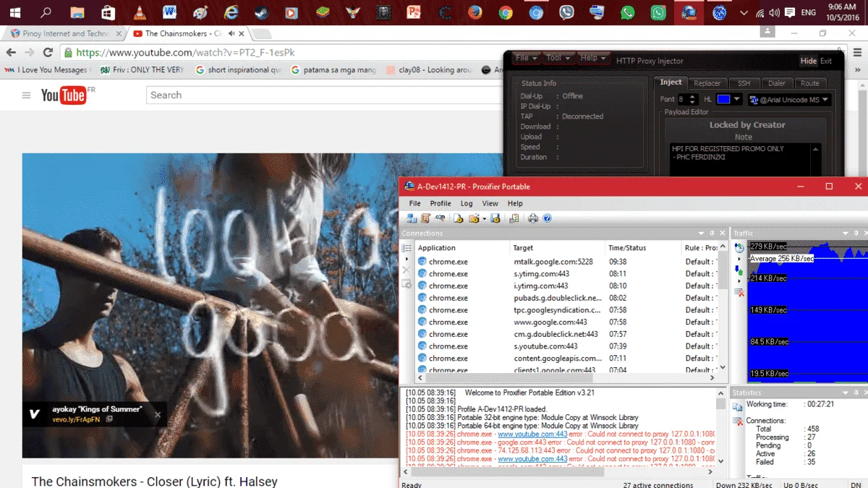Click the red clear icon in Traffic panel
This screenshot has width=868, height=488.
(739, 292)
